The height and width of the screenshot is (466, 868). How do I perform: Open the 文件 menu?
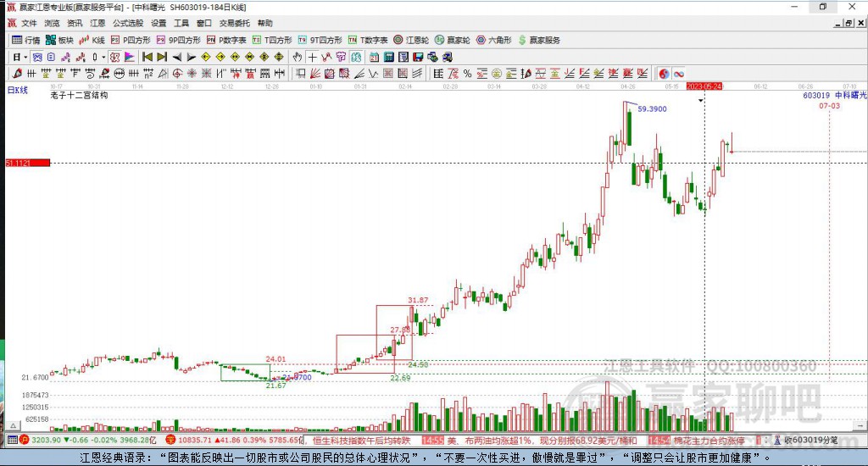29,23
